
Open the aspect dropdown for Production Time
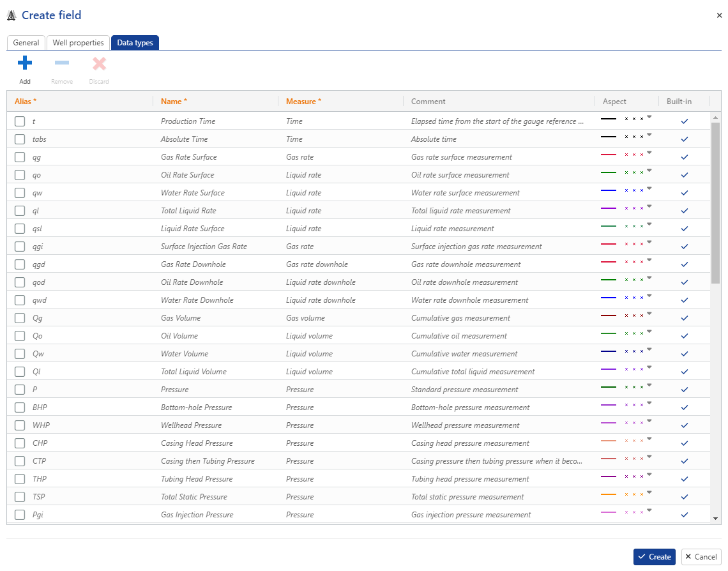649,117
